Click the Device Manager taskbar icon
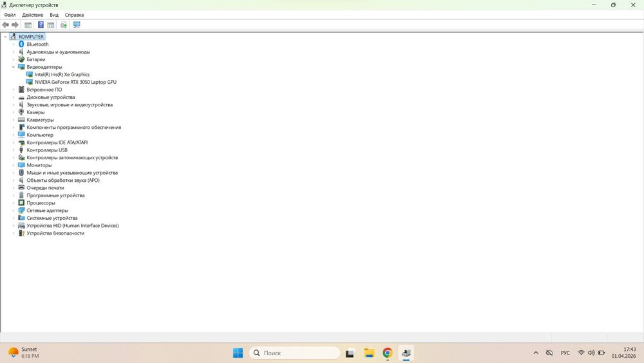The width and height of the screenshot is (644, 363). [406, 353]
